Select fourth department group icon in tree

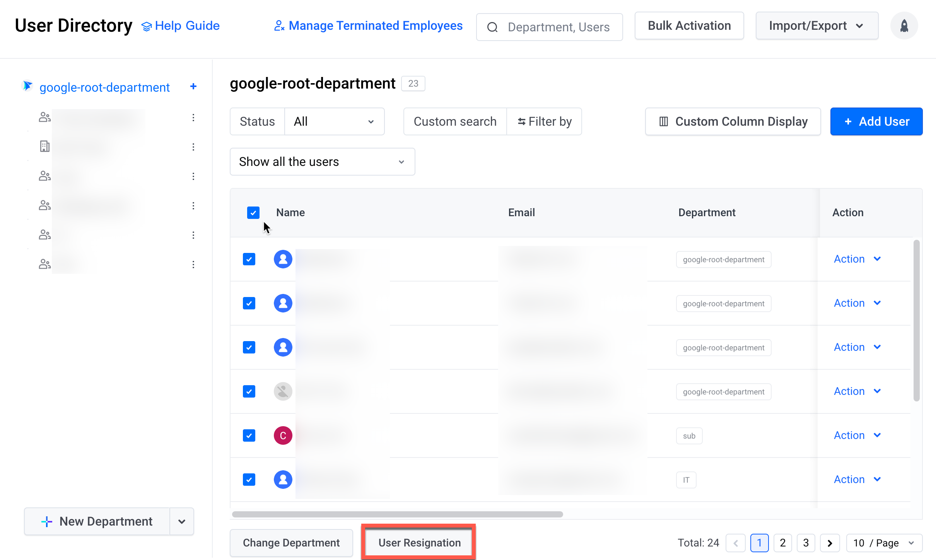(x=45, y=205)
